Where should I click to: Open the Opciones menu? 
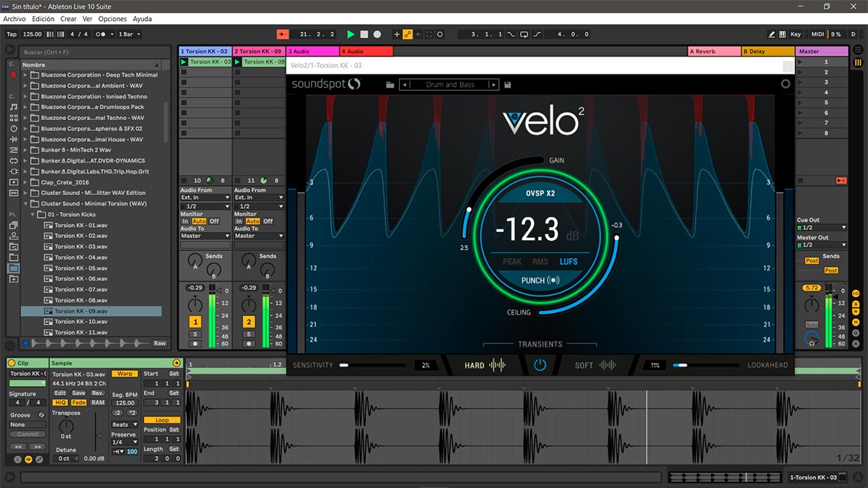coord(113,19)
